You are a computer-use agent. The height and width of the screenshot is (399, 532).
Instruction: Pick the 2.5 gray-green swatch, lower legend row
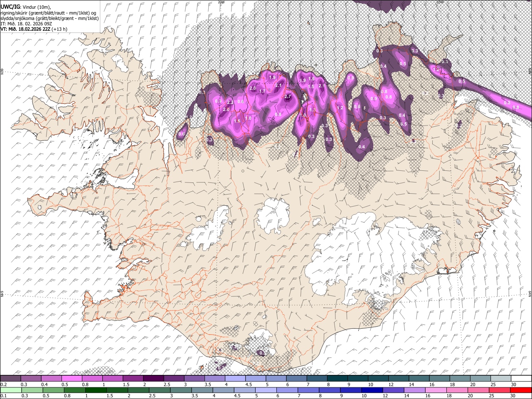coord(160,390)
